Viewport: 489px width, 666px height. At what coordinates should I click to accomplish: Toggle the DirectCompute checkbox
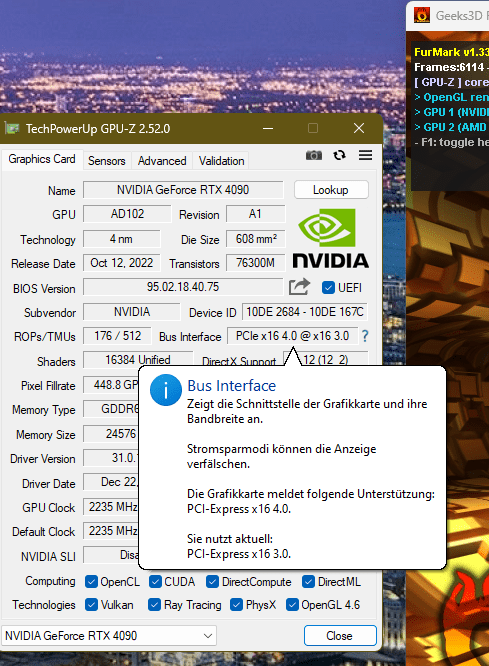click(212, 581)
